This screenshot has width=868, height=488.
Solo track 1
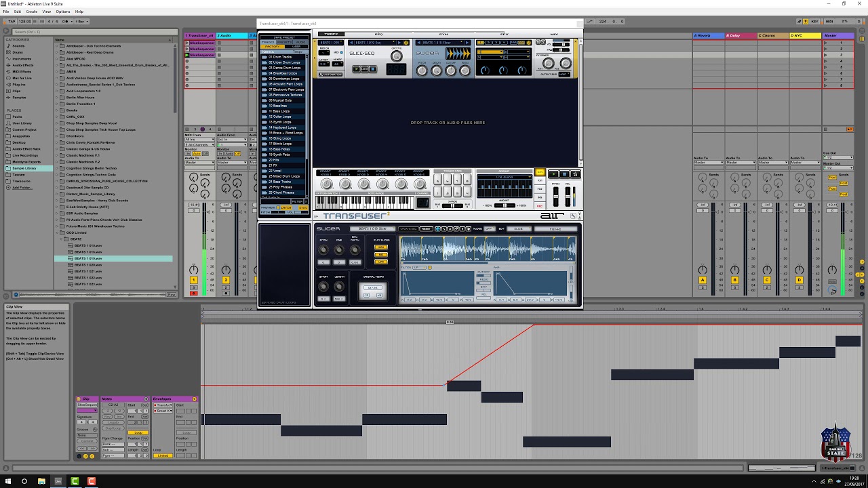(193, 287)
